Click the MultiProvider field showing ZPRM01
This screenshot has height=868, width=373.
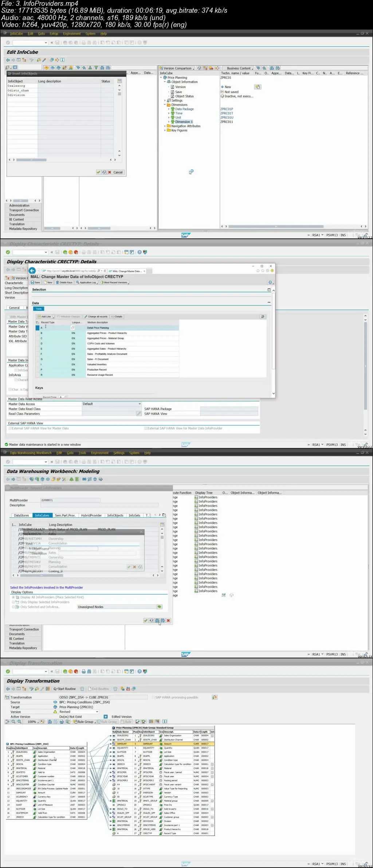pyautogui.click(x=70, y=500)
